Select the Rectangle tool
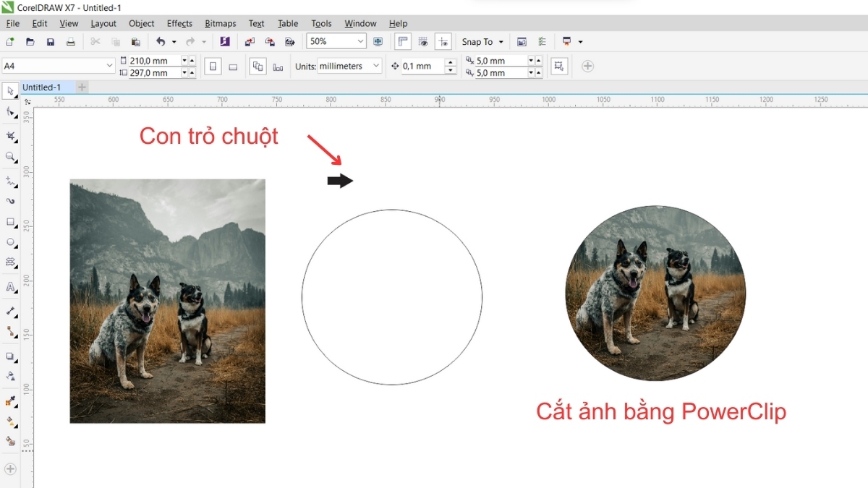The height and width of the screenshot is (488, 868). [x=10, y=222]
